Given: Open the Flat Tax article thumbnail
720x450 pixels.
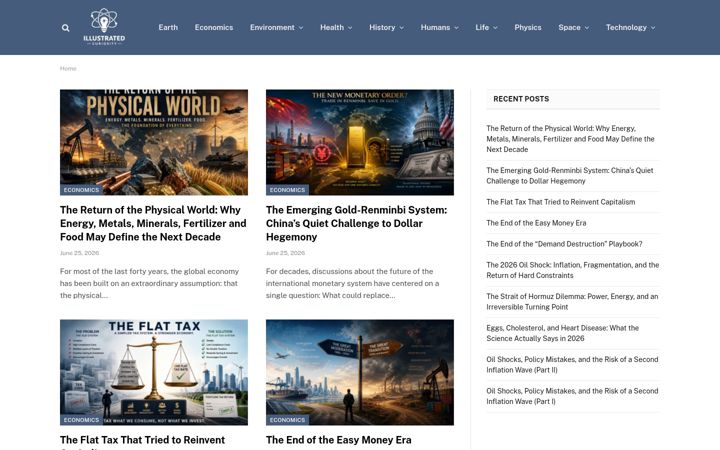Looking at the screenshot, I should tap(154, 372).
